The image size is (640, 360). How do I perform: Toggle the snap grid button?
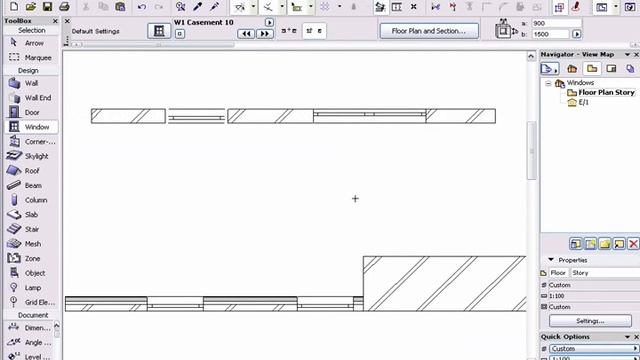[325, 7]
